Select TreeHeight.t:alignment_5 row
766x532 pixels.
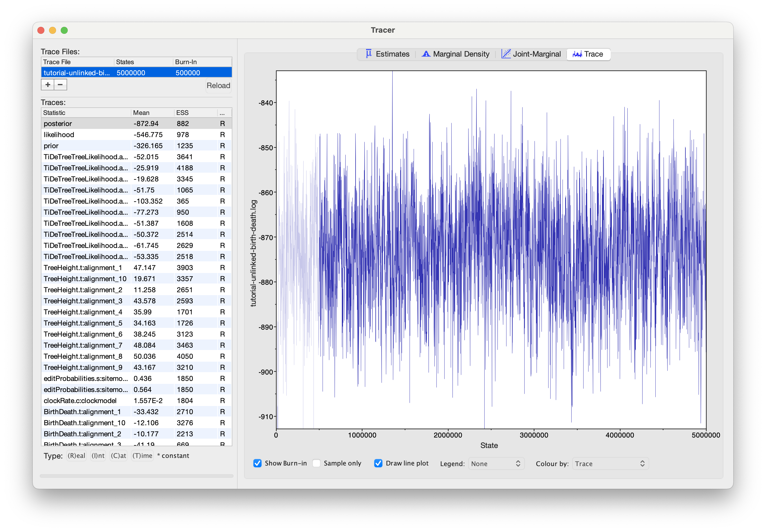[136, 323]
